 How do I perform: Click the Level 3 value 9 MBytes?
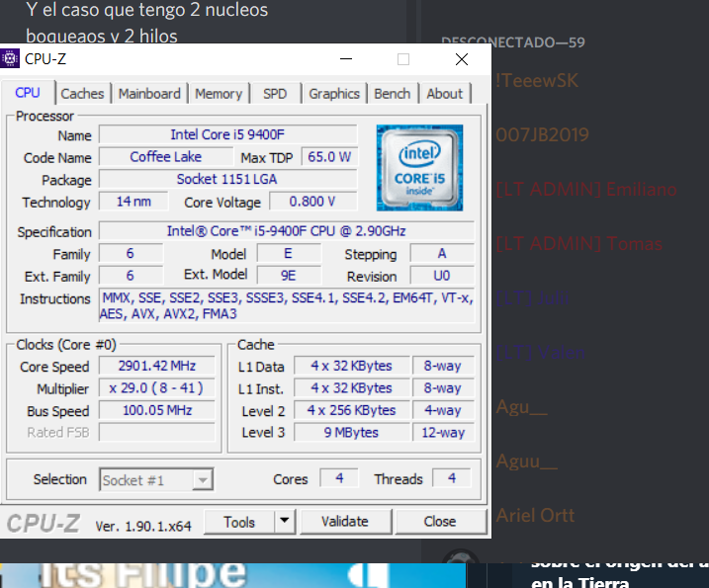coord(352,432)
